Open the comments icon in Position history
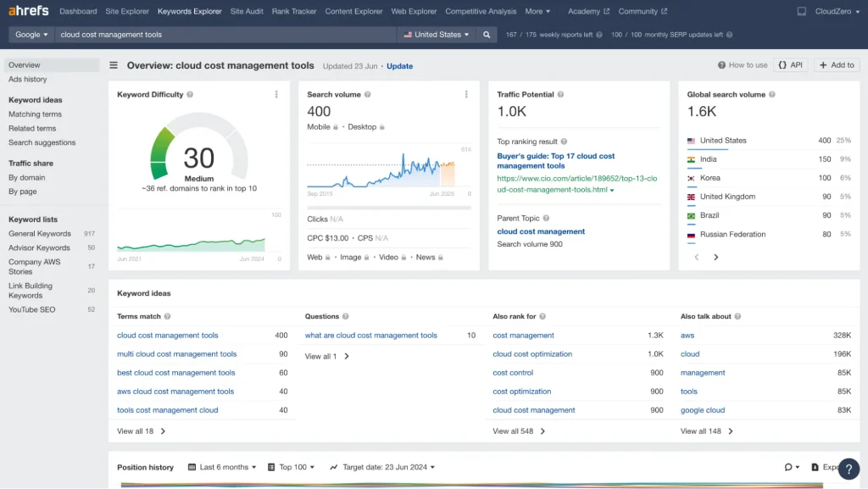The width and height of the screenshot is (868, 489). 792,468
